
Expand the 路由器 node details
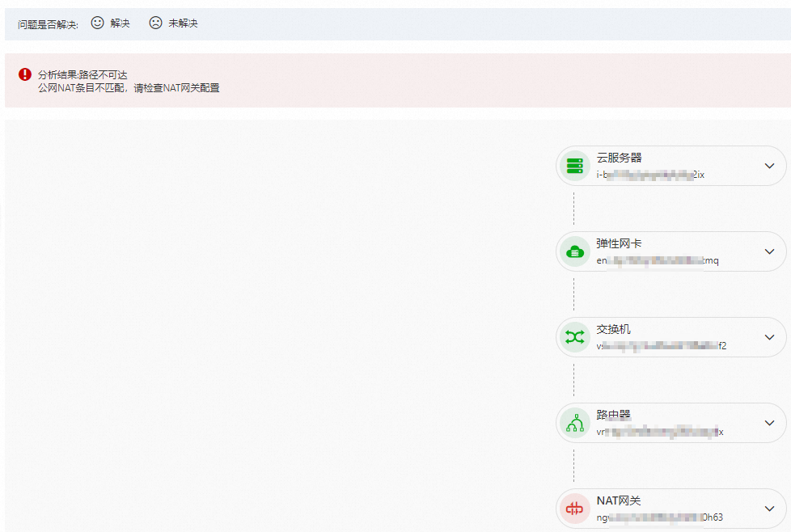click(769, 423)
